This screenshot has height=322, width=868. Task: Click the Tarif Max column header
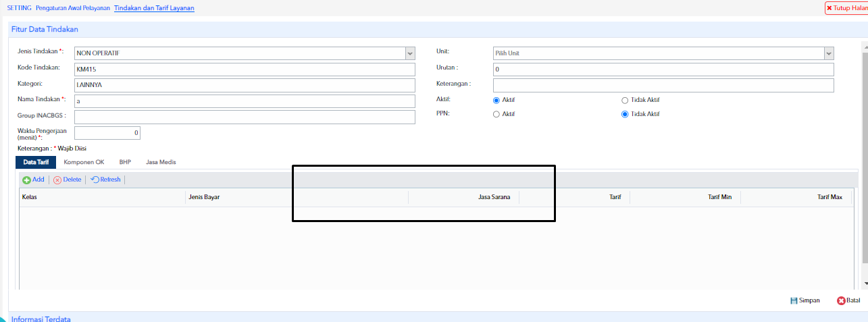[796, 197]
